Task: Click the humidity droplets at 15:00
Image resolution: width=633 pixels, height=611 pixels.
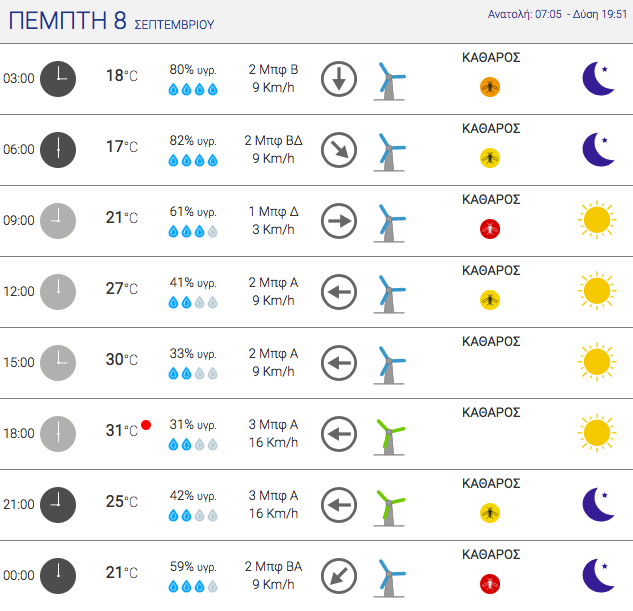Action: [x=193, y=373]
